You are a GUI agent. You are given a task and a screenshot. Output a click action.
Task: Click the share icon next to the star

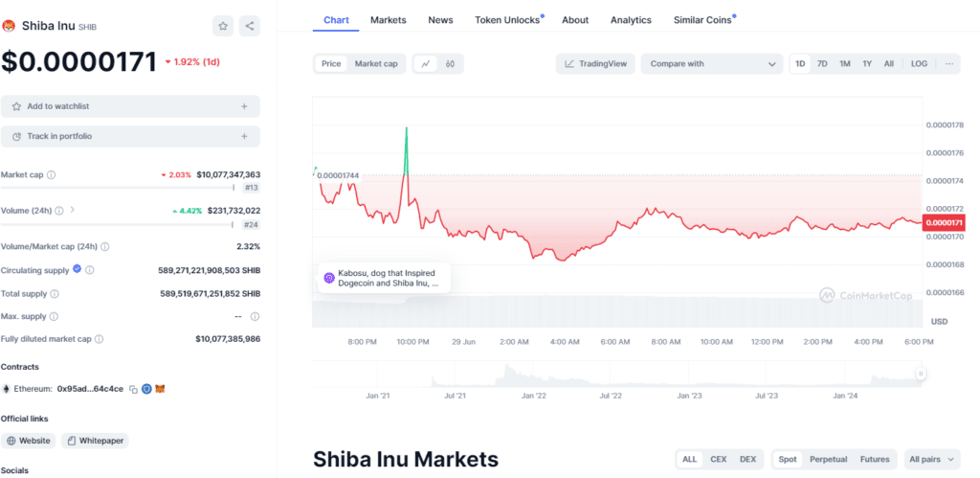tap(250, 26)
